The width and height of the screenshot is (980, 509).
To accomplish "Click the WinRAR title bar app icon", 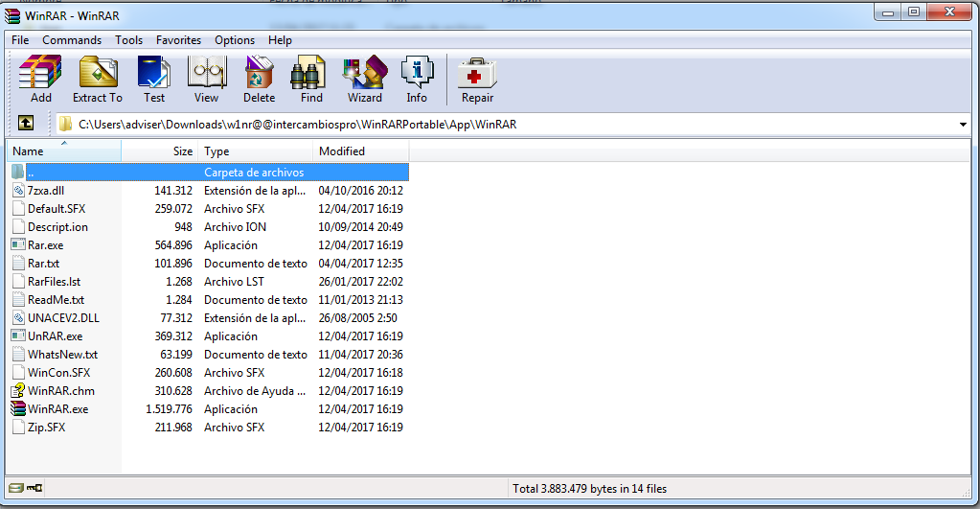I will [11, 15].
